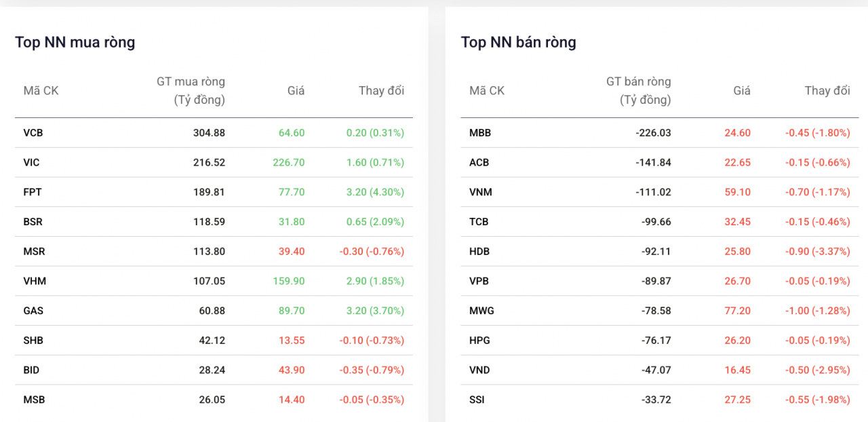Click FPT change 3.20 (4.30%)
This screenshot has width=868, height=422.
click(375, 192)
